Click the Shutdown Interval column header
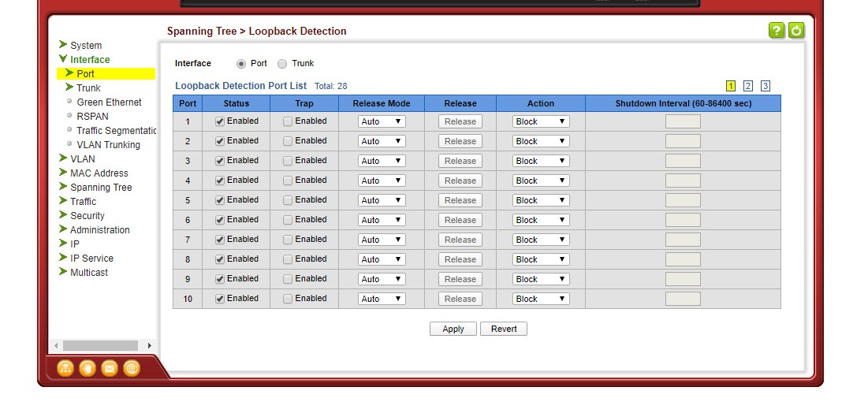Image resolution: width=868 pixels, height=402 pixels. click(x=683, y=103)
